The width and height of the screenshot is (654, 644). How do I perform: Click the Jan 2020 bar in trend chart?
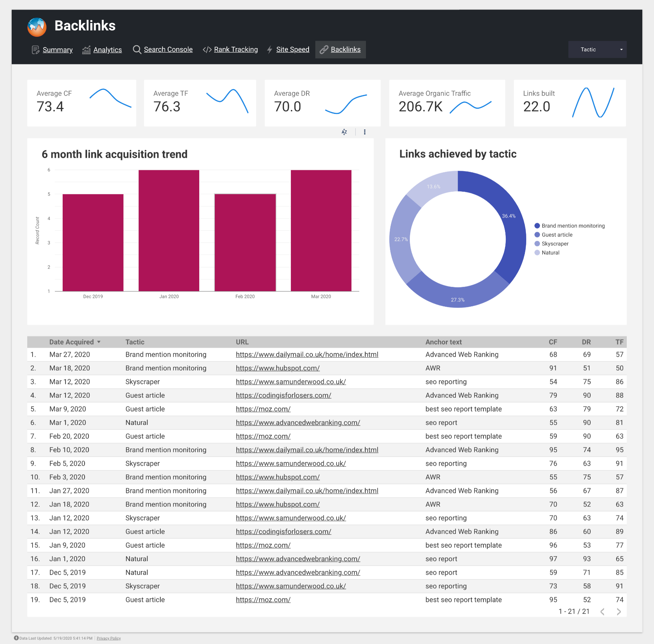point(169,231)
